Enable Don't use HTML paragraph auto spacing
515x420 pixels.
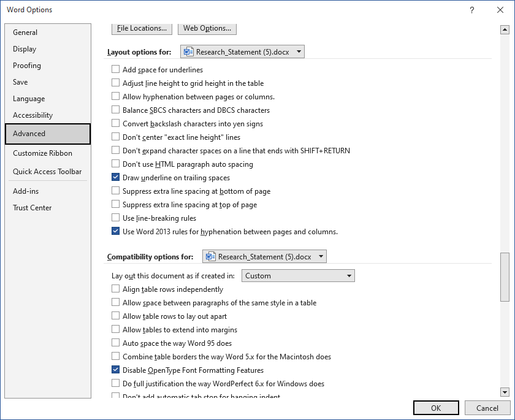tap(115, 164)
